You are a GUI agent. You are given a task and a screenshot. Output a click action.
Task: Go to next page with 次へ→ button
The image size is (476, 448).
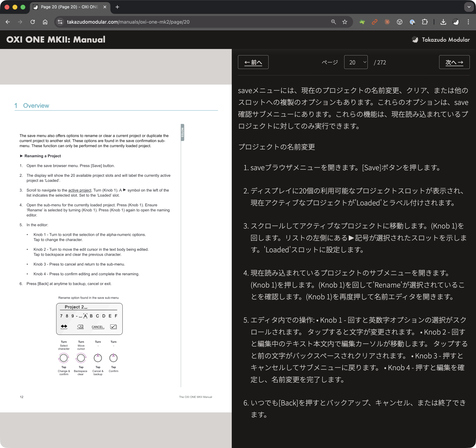click(x=454, y=62)
